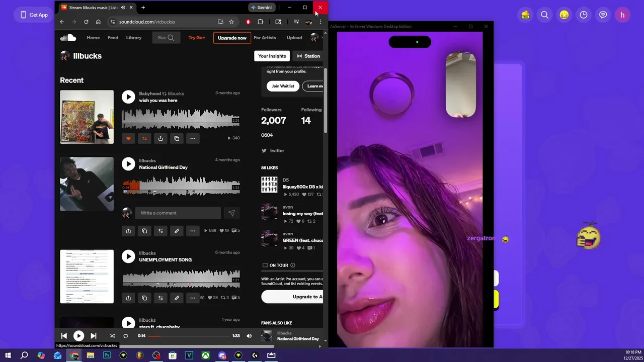Viewport: 644px width, 362px height.
Task: Click the 'Upgrade now' button
Action: pos(232,38)
